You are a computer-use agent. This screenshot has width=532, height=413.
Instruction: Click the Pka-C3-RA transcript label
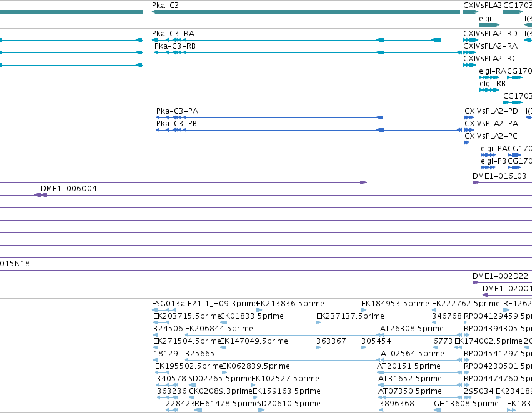173,34
